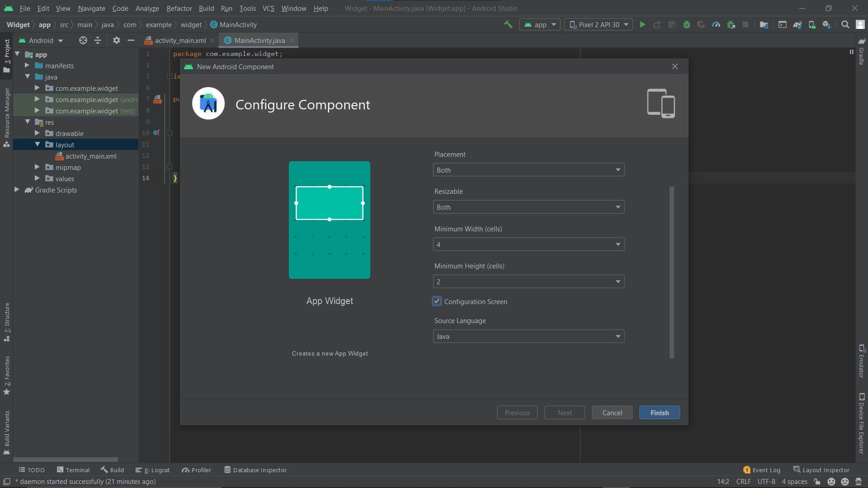The image size is (868, 488).
Task: Open the Source Language dropdown
Action: [528, 336]
